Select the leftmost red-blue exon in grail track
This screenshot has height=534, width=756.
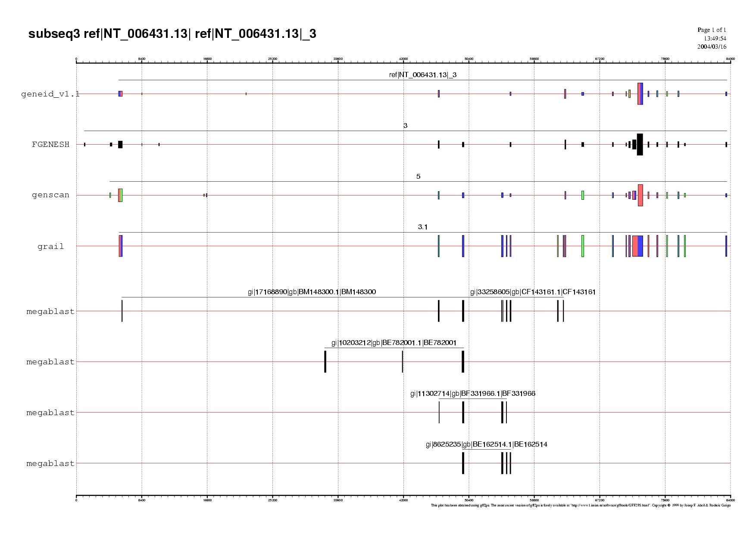coord(121,246)
